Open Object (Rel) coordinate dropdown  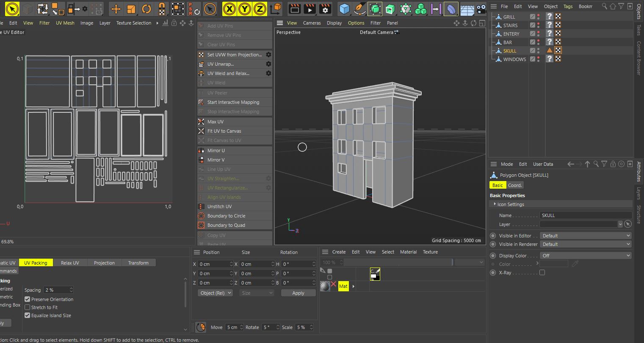[x=216, y=293]
